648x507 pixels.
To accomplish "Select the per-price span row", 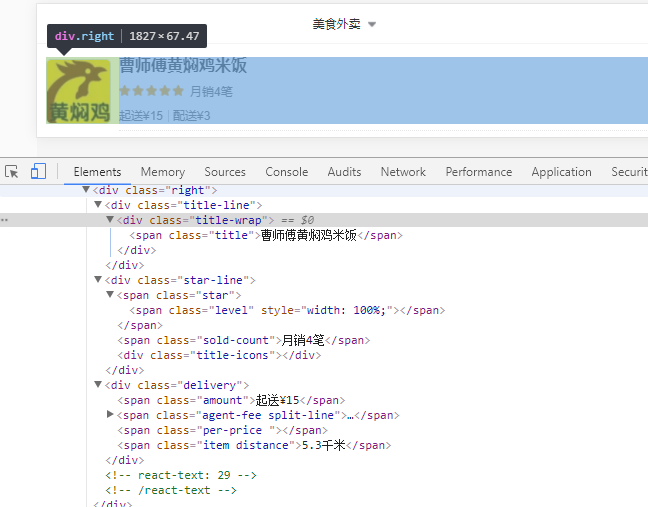I will click(x=222, y=431).
